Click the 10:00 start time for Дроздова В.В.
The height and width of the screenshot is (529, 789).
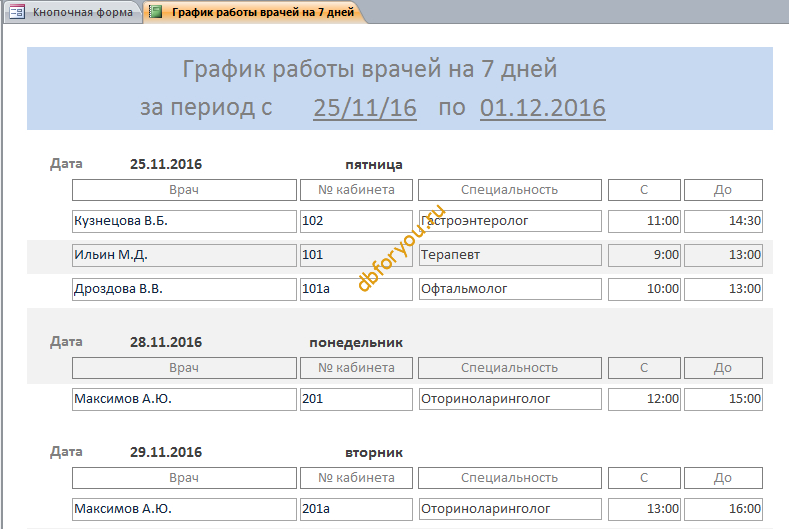tap(644, 289)
